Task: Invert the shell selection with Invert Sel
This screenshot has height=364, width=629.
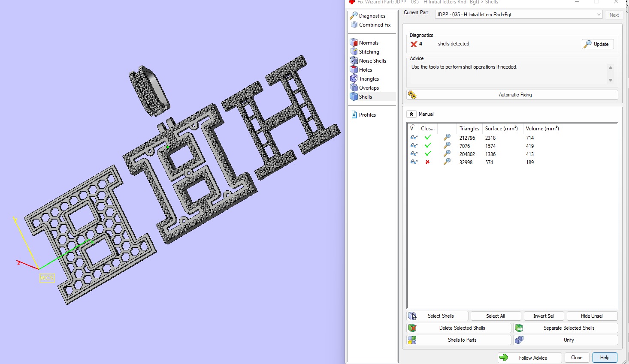Action: click(543, 316)
